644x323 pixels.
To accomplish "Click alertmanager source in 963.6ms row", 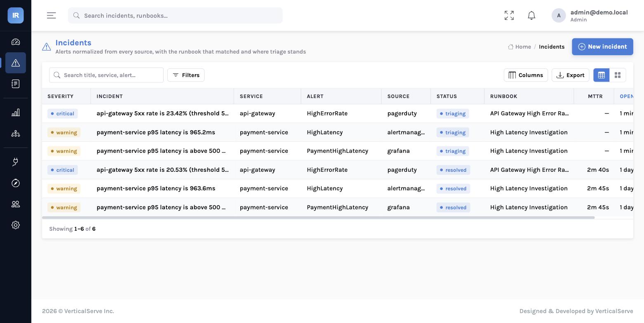I will point(406,188).
